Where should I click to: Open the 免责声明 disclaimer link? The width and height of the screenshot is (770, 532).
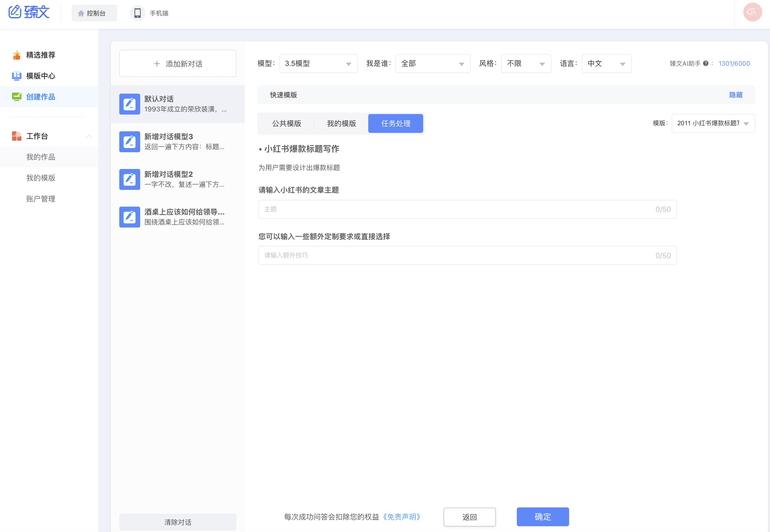tap(402, 517)
